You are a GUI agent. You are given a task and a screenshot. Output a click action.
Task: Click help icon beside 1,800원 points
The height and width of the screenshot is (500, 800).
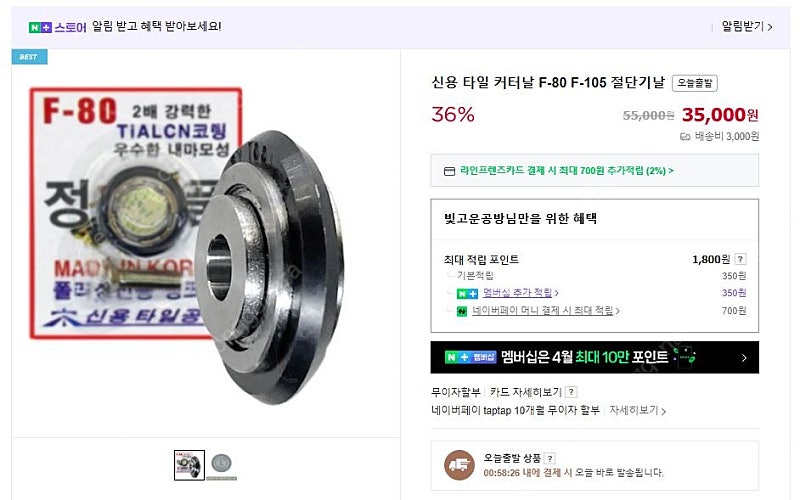[740, 259]
